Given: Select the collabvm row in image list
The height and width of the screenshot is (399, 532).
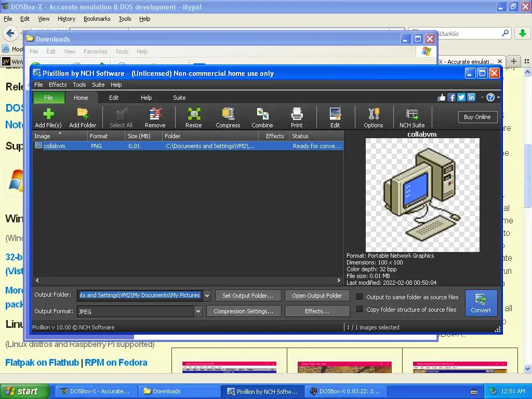Looking at the screenshot, I should click(x=188, y=146).
